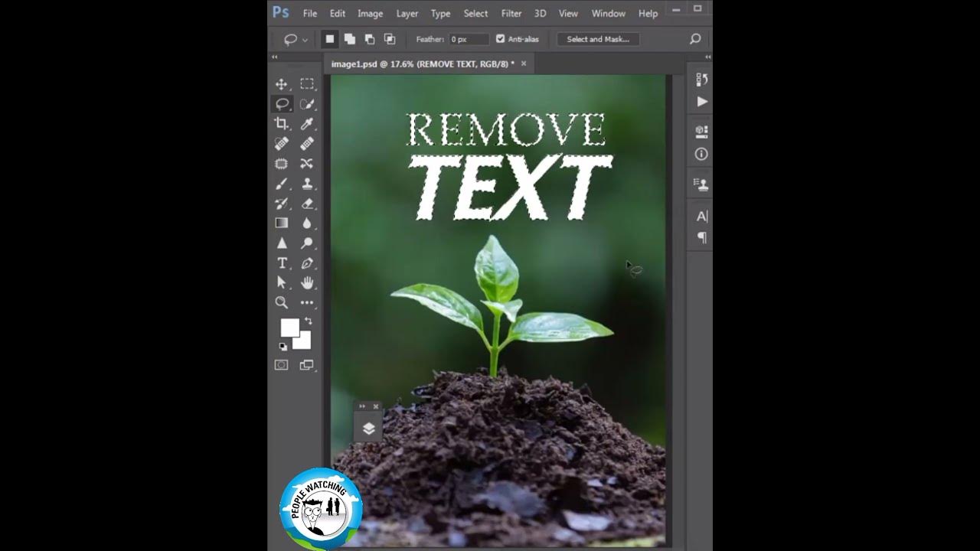Click the Select and Mask button

click(598, 39)
